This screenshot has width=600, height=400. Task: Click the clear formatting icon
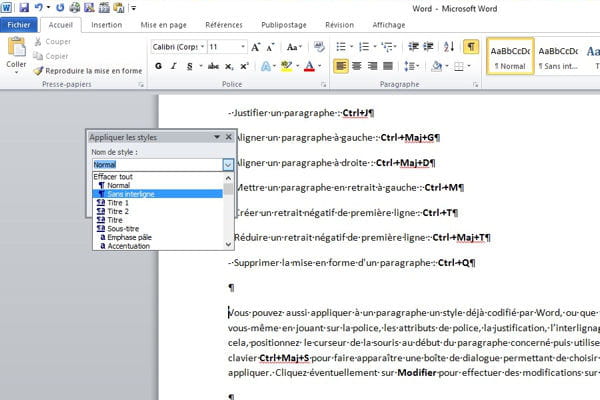tap(319, 47)
